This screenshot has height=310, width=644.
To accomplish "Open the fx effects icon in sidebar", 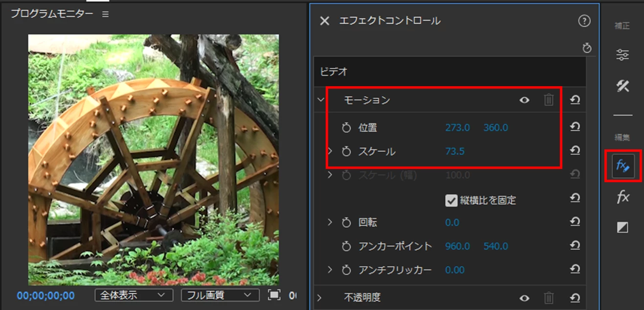I will coord(622,197).
